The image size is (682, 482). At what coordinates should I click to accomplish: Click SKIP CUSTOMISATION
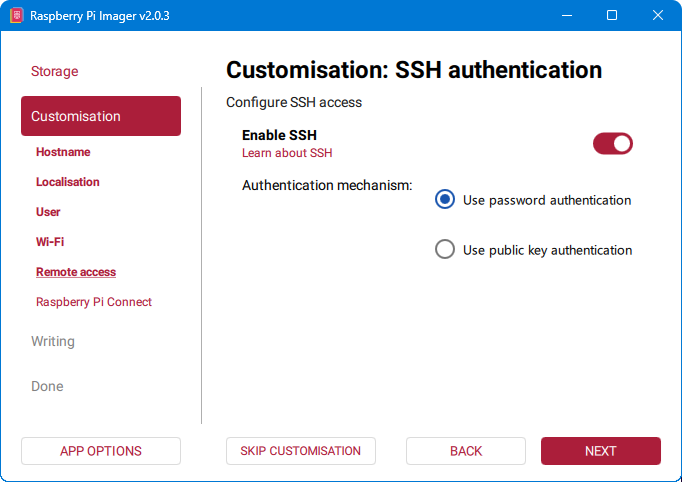click(300, 451)
